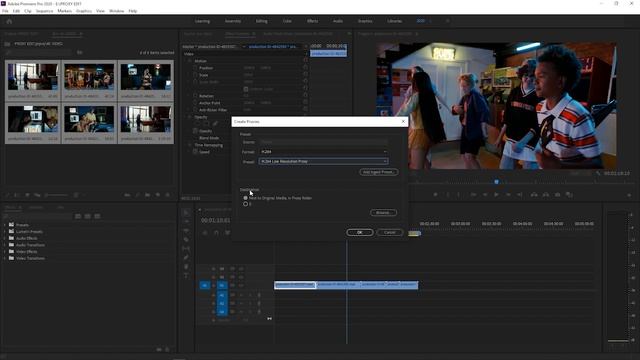Expand the Audio Effects folder
Image resolution: width=640 pixels, height=360 pixels.
point(5,238)
